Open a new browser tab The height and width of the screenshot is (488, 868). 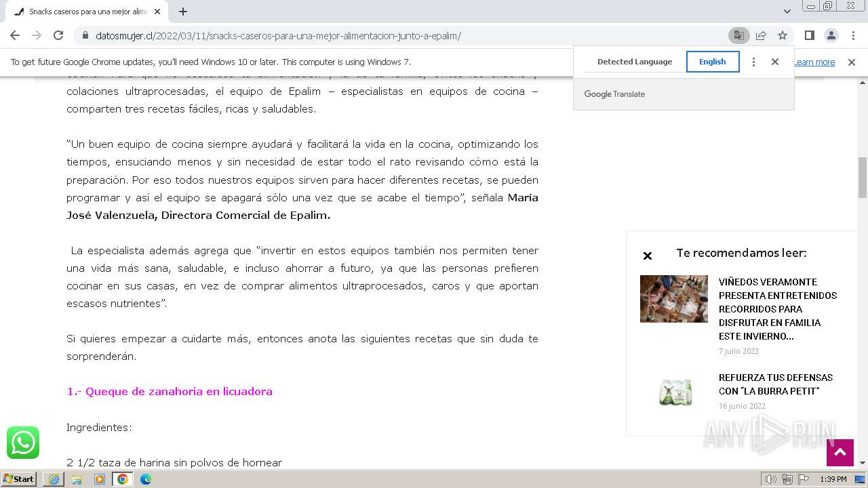point(183,12)
